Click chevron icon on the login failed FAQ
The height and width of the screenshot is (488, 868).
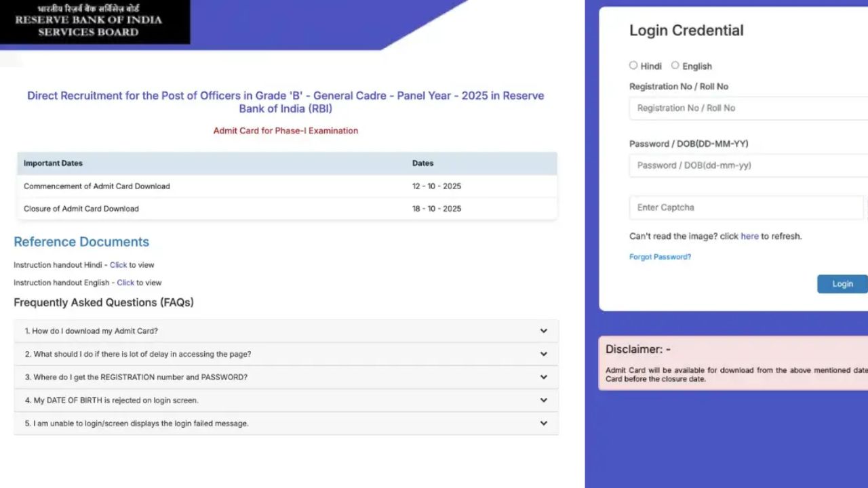pyautogui.click(x=544, y=423)
